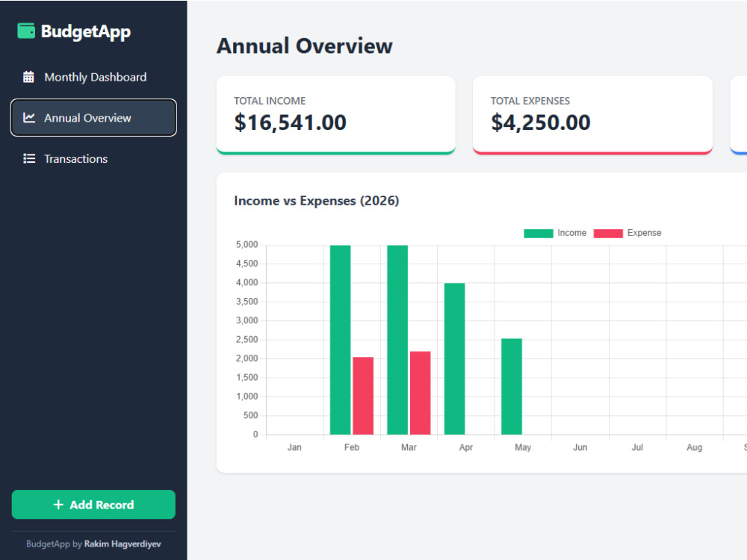Click the Annual Overview page heading
The width and height of the screenshot is (747, 560).
305,46
